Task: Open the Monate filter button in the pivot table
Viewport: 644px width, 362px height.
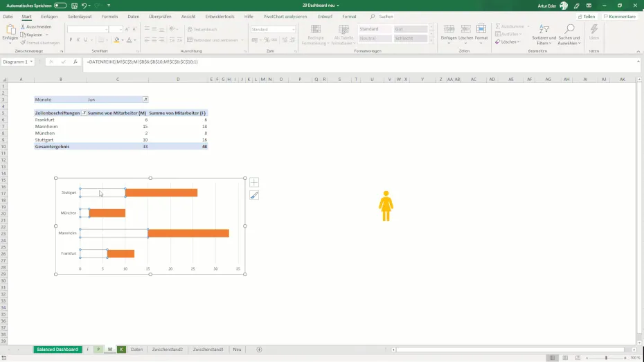Action: click(145, 99)
